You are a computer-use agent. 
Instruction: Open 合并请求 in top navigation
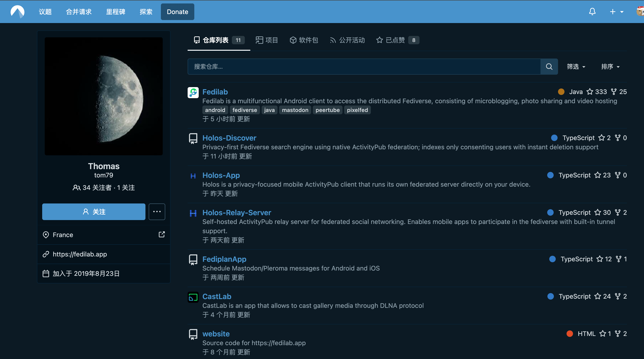pyautogui.click(x=79, y=12)
